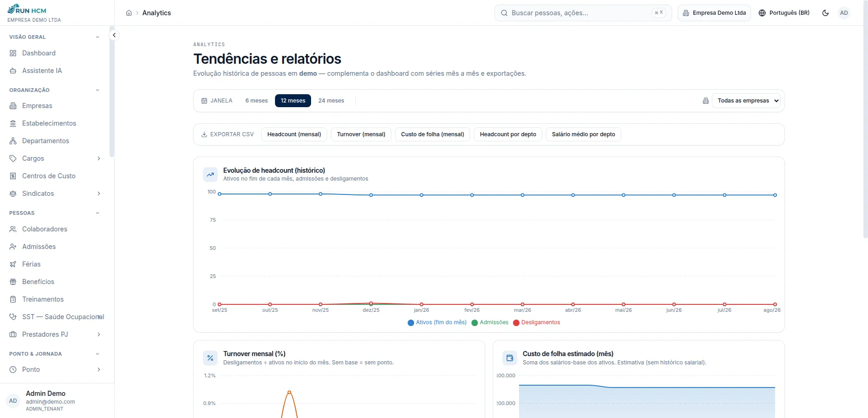The width and height of the screenshot is (868, 418).
Task: Click the Admissões user-plus icon
Action: [13, 247]
